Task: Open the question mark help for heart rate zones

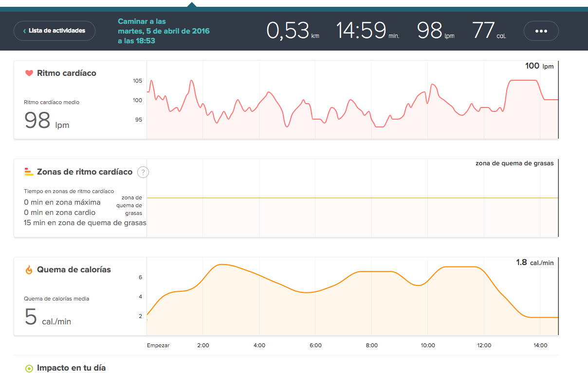Action: pos(143,172)
